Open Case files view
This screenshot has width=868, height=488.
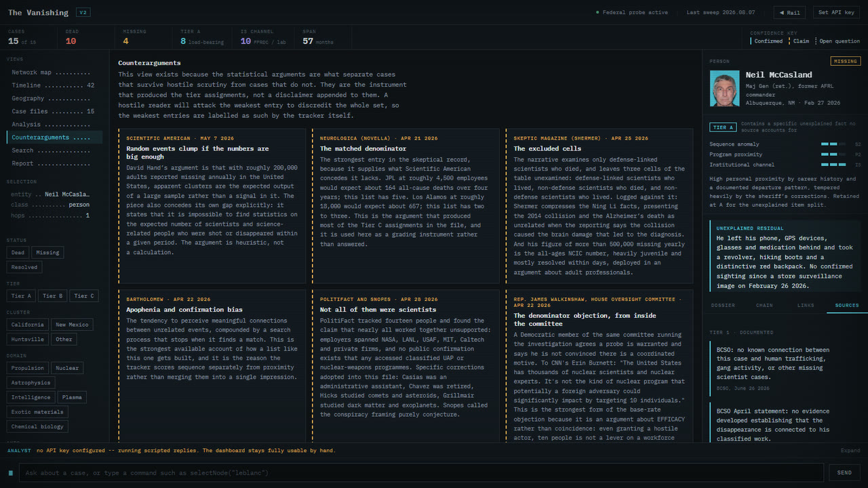coord(54,111)
